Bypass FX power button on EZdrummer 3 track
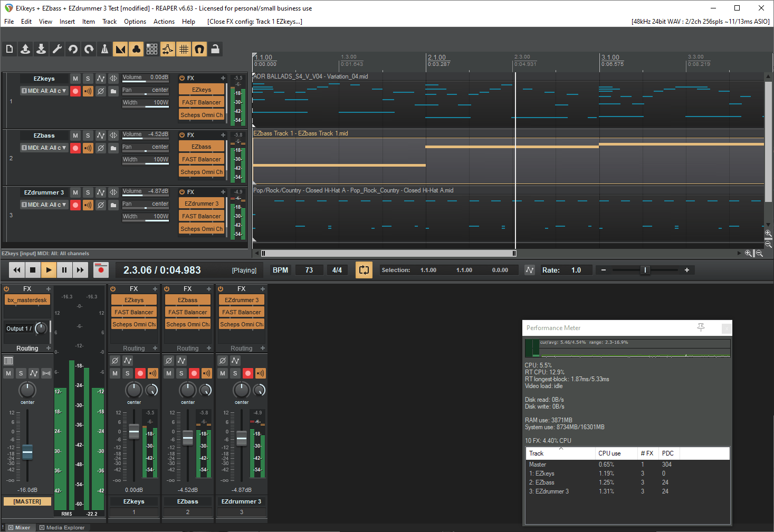 [182, 192]
